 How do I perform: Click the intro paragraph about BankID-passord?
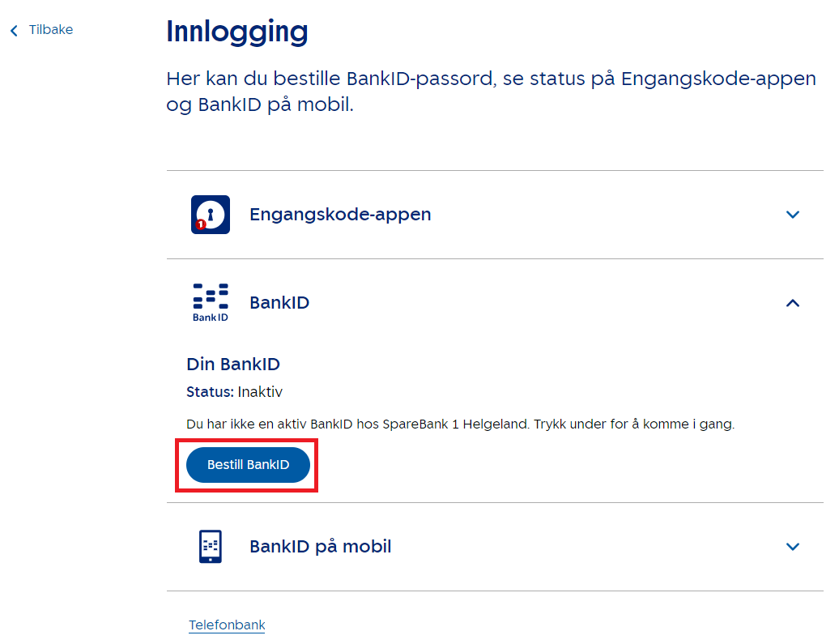tap(491, 92)
